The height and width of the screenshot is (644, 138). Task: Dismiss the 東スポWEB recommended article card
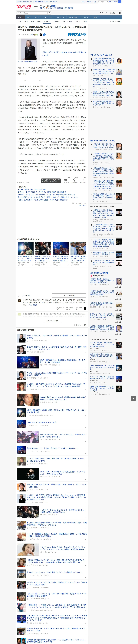68,265
